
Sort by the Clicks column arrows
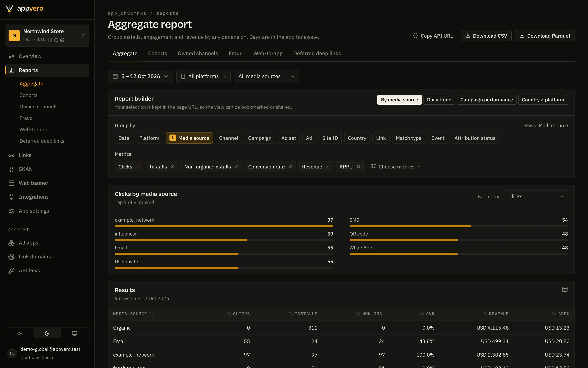(229, 313)
